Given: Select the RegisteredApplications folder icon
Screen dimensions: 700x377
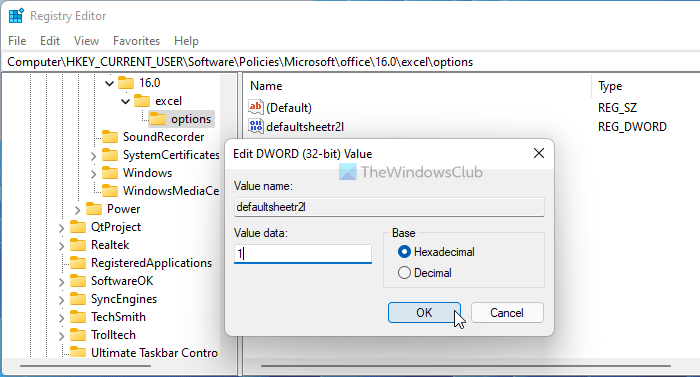Looking at the screenshot, I should tap(78, 263).
